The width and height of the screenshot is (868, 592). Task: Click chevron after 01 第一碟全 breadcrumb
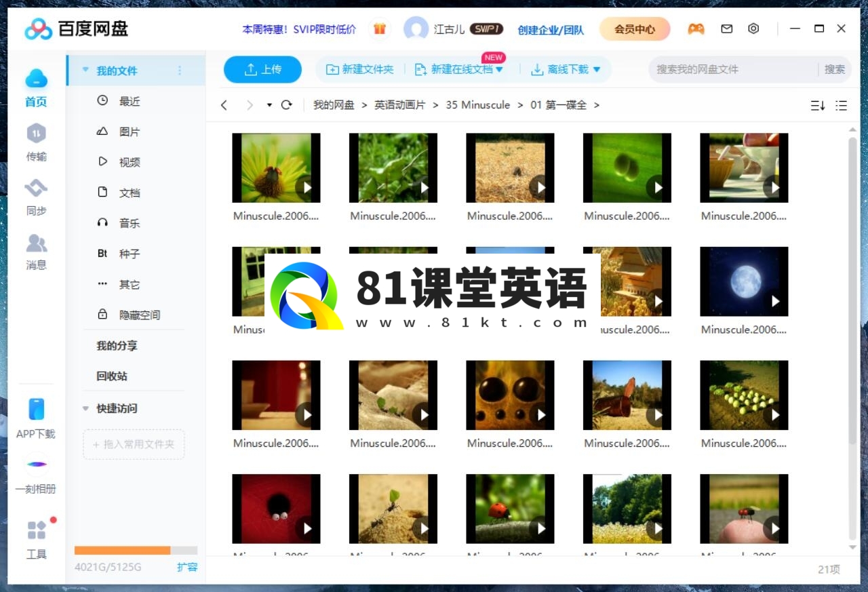597,105
